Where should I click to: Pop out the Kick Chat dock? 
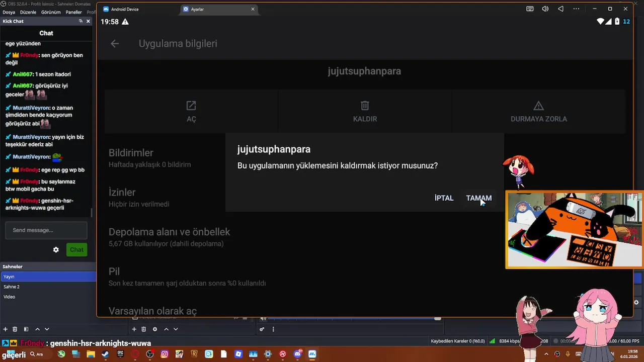click(80, 21)
